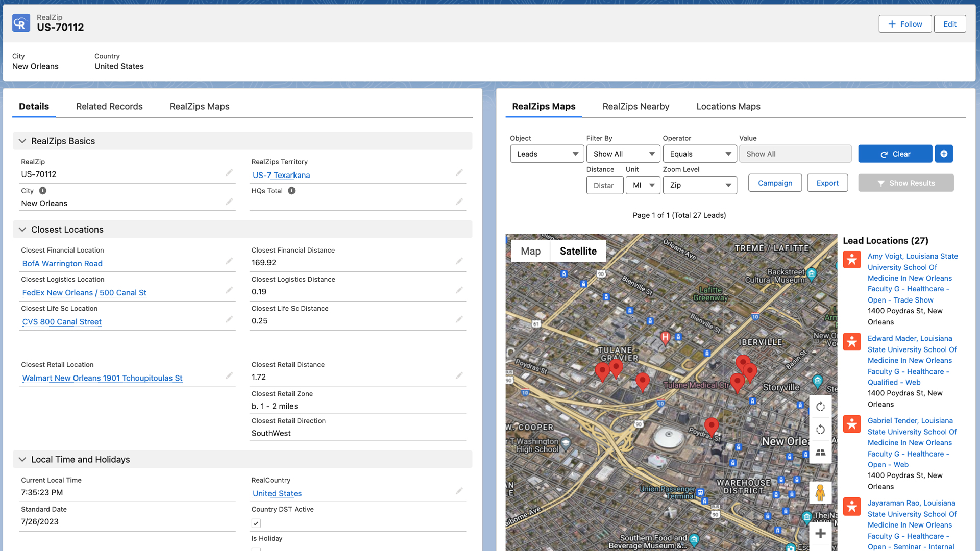Viewport: 980px width, 551px height.
Task: Click the Clear filter button
Action: point(895,154)
